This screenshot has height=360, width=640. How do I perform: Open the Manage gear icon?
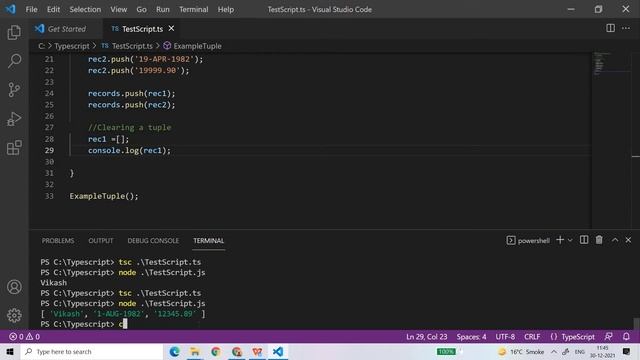[14, 315]
